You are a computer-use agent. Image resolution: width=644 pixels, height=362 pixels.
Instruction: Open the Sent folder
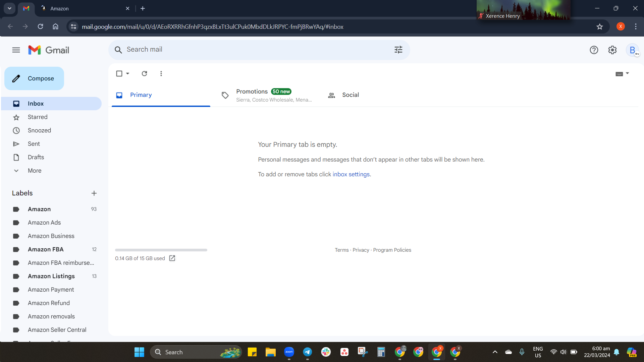(51, 144)
